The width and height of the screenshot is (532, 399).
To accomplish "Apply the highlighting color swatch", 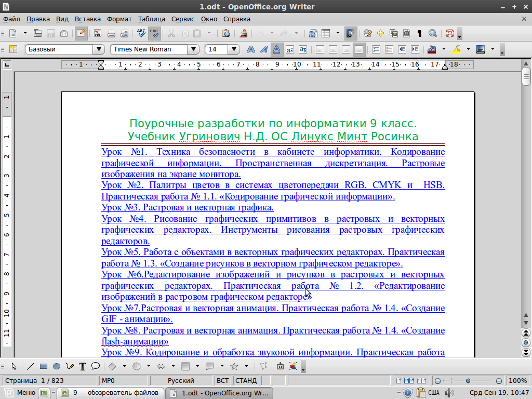I will (x=456, y=49).
